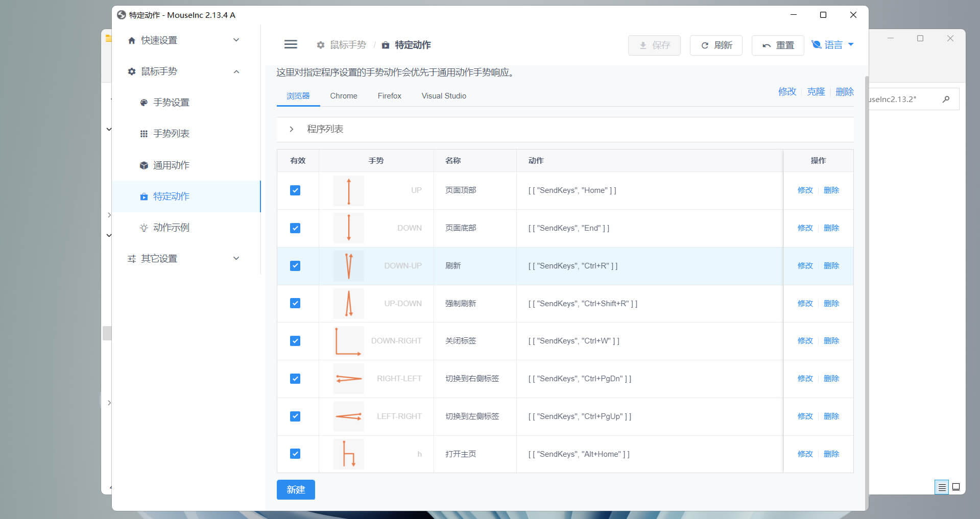Click the DOWN-UP gesture thumbnail
Screen dimensions: 980x519
coord(349,266)
